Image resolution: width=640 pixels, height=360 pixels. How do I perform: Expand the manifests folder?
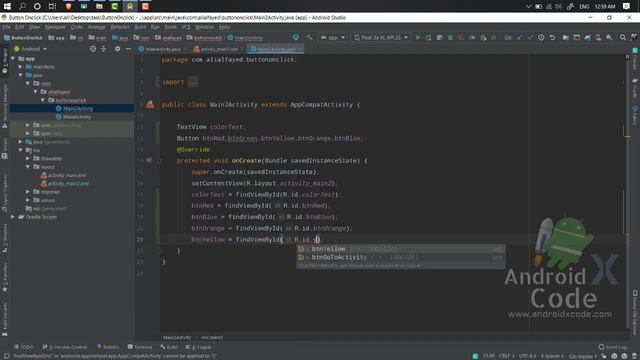tap(20, 67)
